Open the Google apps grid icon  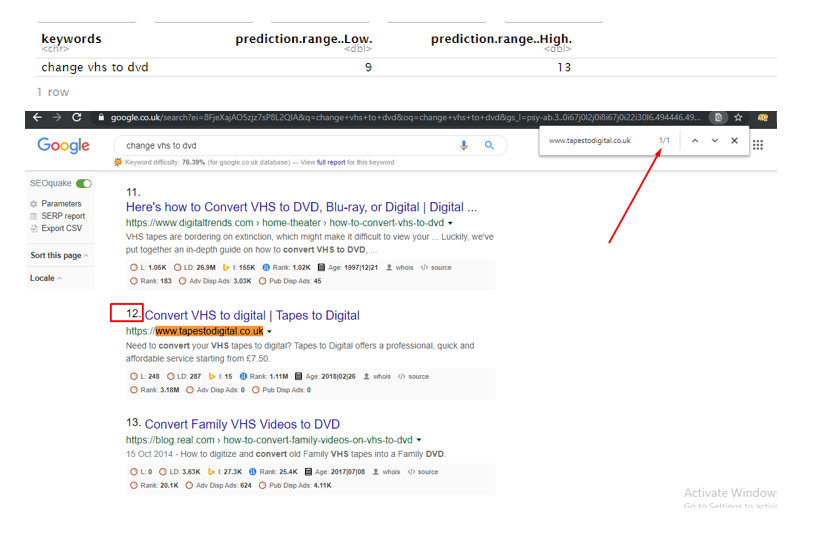(758, 145)
